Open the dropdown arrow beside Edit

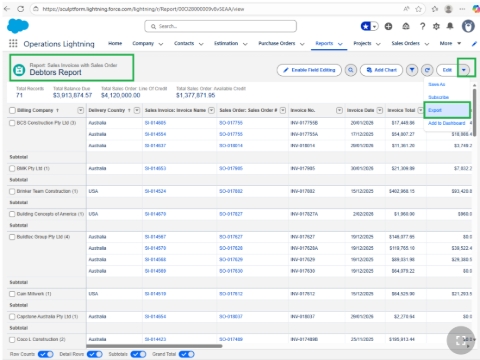[464, 70]
